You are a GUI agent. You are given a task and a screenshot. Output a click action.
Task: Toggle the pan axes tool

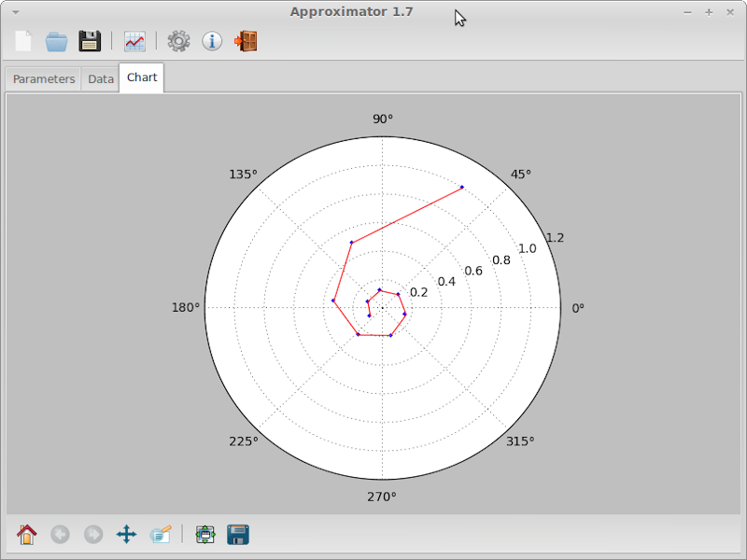click(x=126, y=535)
